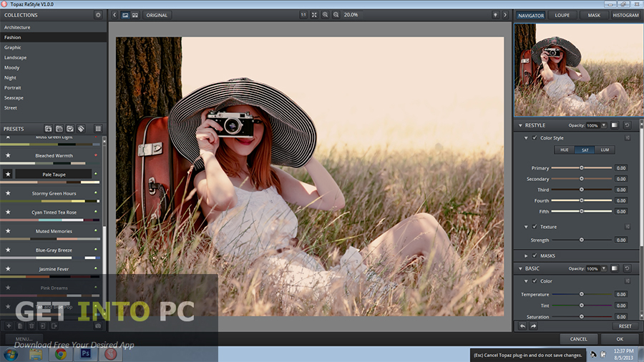
Task: Click the CANCEL button
Action: tap(578, 339)
